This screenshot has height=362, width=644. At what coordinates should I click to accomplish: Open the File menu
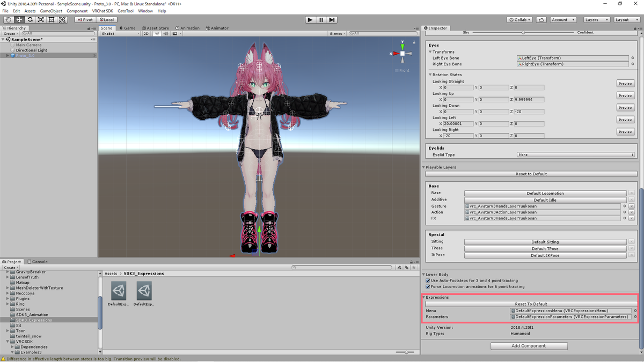[x=5, y=11]
